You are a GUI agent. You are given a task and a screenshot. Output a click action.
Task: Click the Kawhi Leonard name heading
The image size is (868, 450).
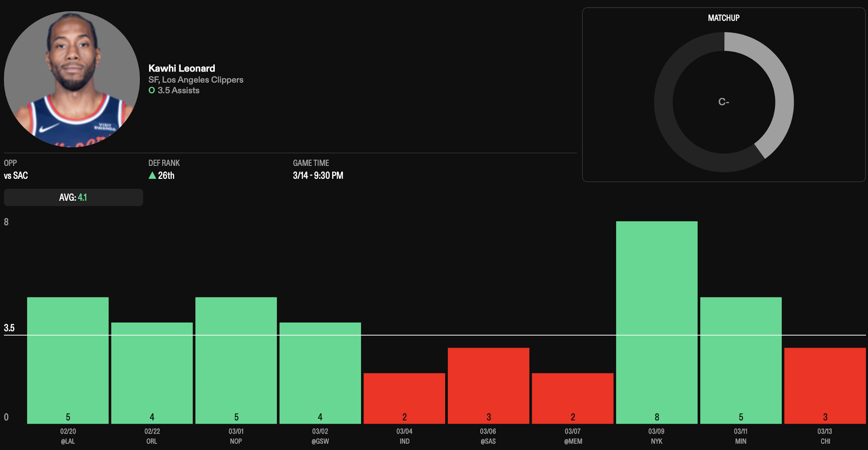[181, 68]
